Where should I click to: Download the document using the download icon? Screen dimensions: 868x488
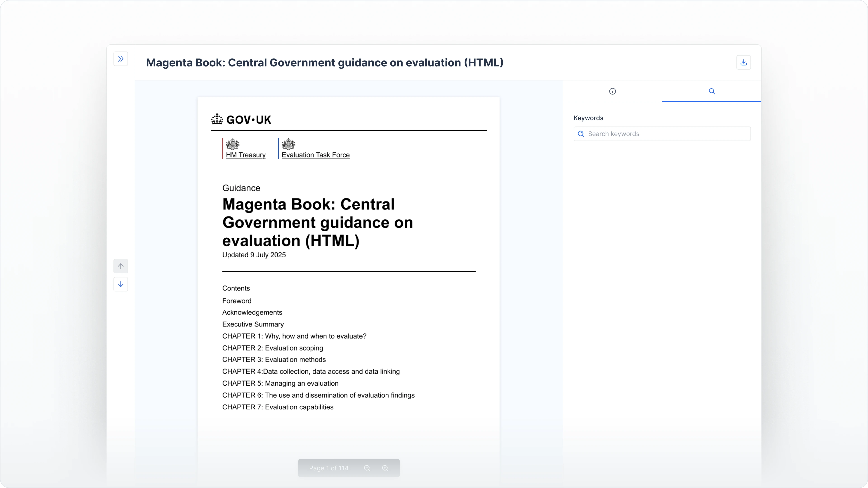[x=743, y=62]
